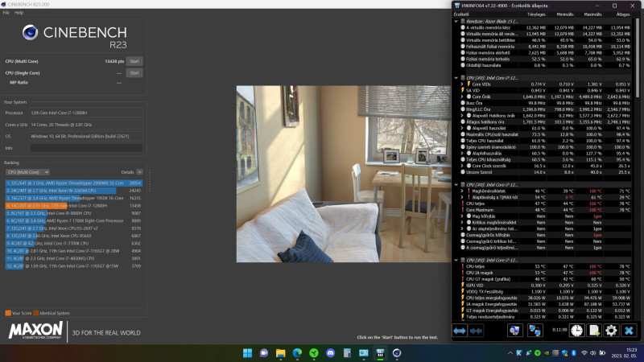Collapse the CPU group containing 'CPU IA magok'
Image resolution: width=644 pixels, height=362 pixels.
point(456,260)
